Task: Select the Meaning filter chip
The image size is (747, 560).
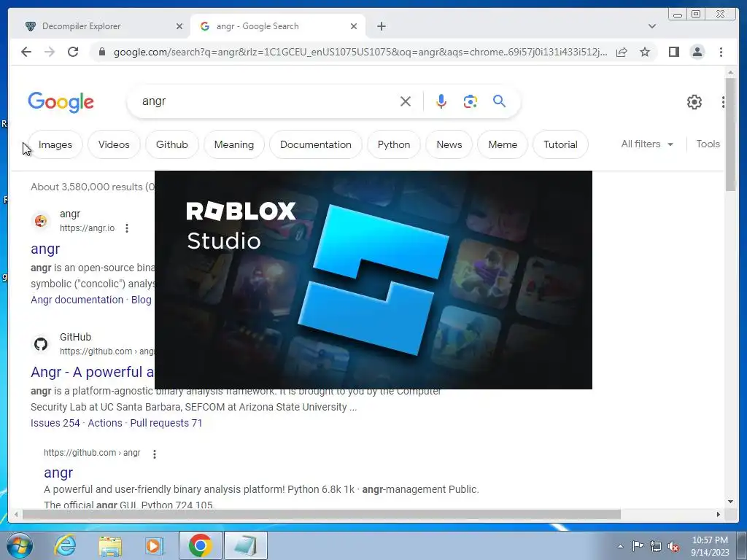Action: pos(234,144)
